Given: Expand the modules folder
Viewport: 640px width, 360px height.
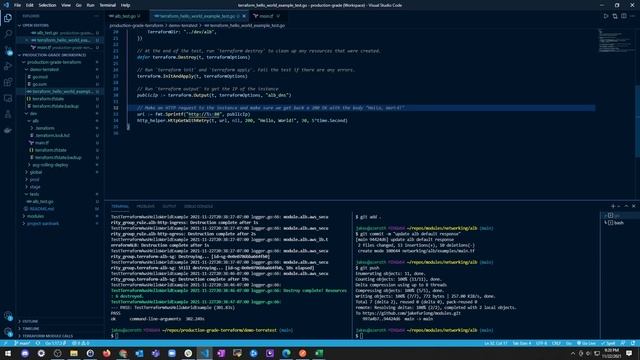Looking at the screenshot, I should [35, 216].
